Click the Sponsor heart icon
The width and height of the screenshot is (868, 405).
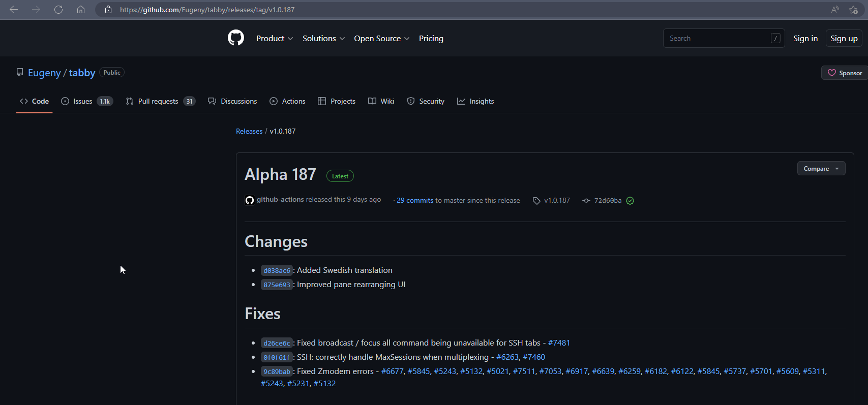tap(832, 73)
